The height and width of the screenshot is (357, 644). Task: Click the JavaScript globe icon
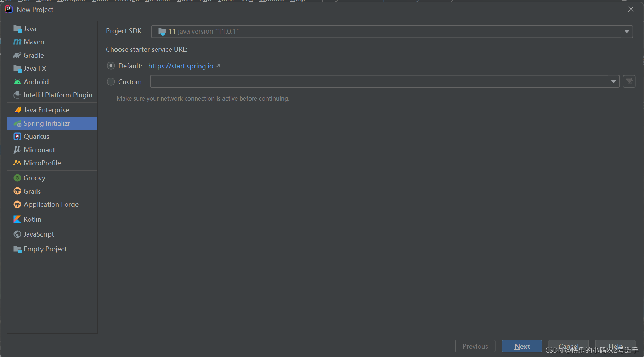point(17,234)
